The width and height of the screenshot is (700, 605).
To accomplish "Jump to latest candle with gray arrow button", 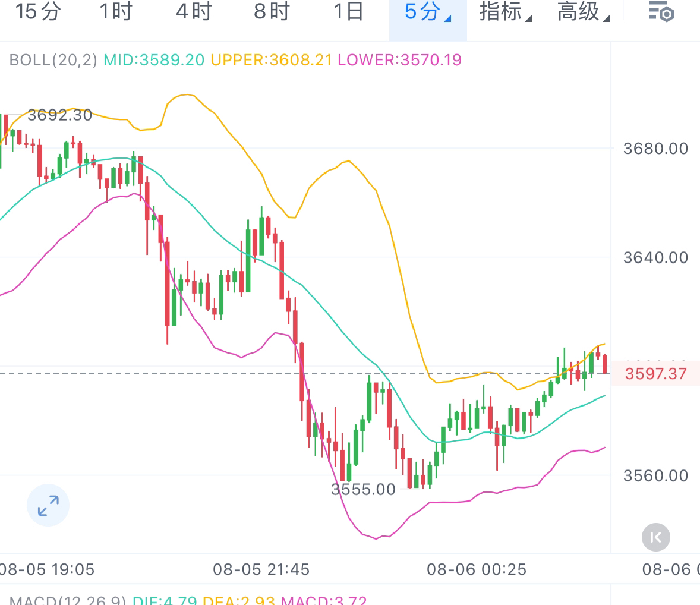I will pyautogui.click(x=656, y=538).
